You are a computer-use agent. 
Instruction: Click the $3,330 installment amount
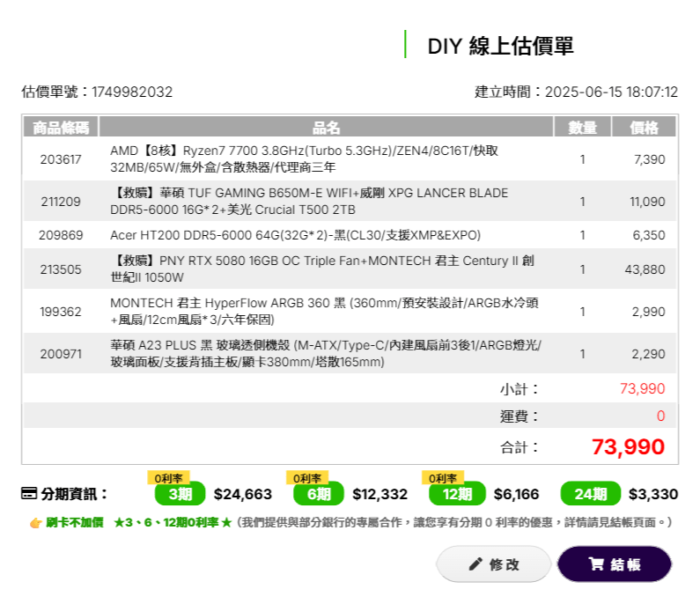point(653,494)
